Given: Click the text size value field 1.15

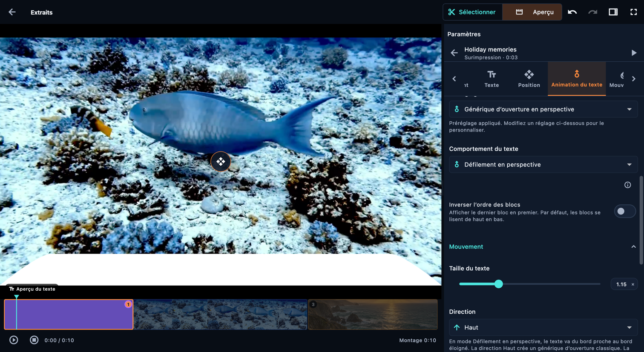Looking at the screenshot, I should click(x=624, y=284).
